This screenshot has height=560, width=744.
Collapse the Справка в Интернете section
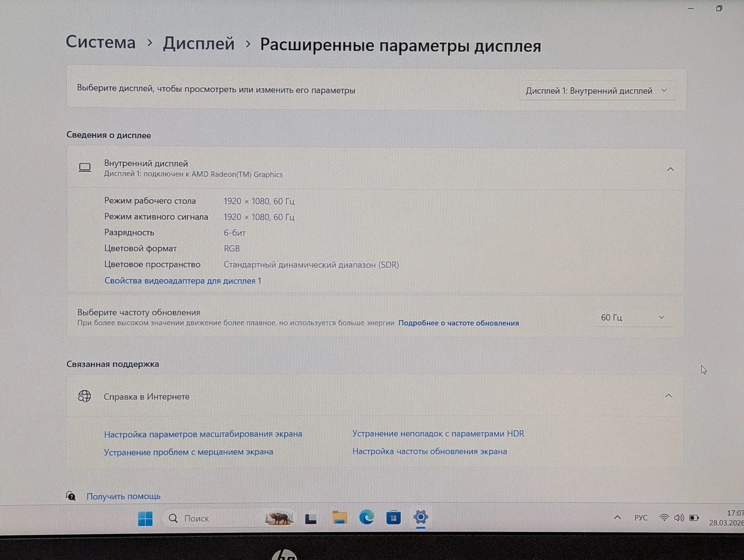pyautogui.click(x=668, y=396)
